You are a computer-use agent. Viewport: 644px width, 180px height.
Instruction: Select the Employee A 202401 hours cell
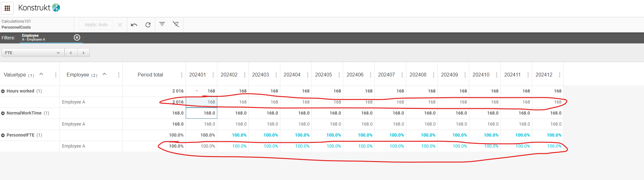[202, 102]
